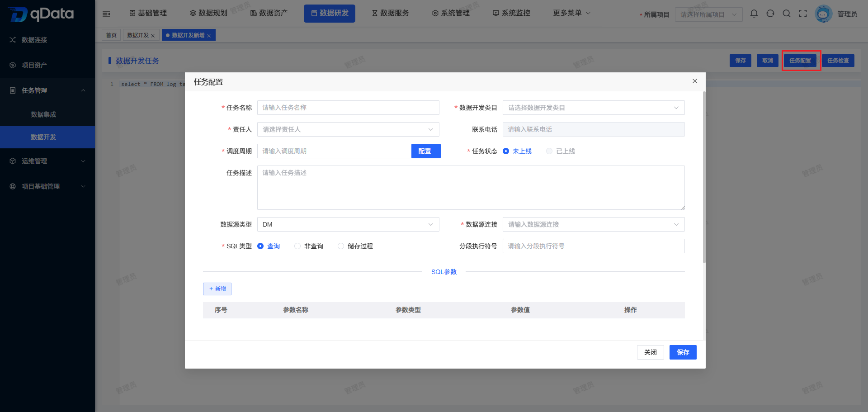Click the dialog vertical scrollbar
The height and width of the screenshot is (412, 868).
pyautogui.click(x=704, y=177)
